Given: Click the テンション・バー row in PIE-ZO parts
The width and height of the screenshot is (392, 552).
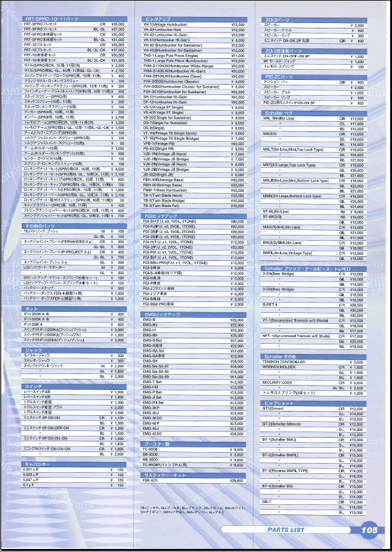Looking at the screenshot, I should pos(314,82).
